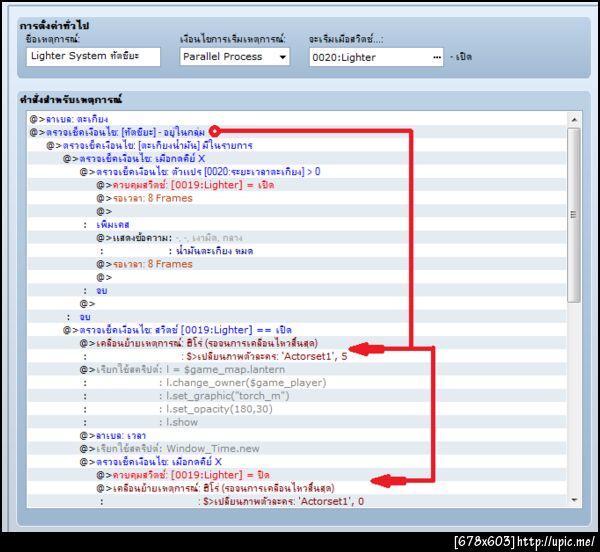Open the switch picker with the ellipsis button
The height and width of the screenshot is (552, 600).
(x=437, y=57)
